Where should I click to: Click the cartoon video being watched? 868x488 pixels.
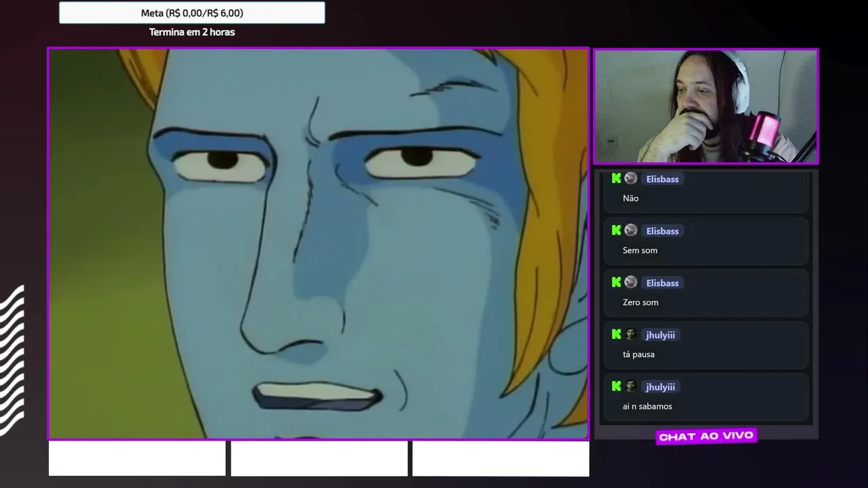(318, 243)
